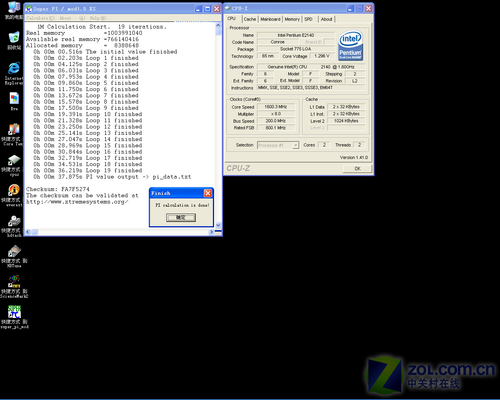Click the Loop 10 finished line

pyautogui.click(x=88, y=114)
